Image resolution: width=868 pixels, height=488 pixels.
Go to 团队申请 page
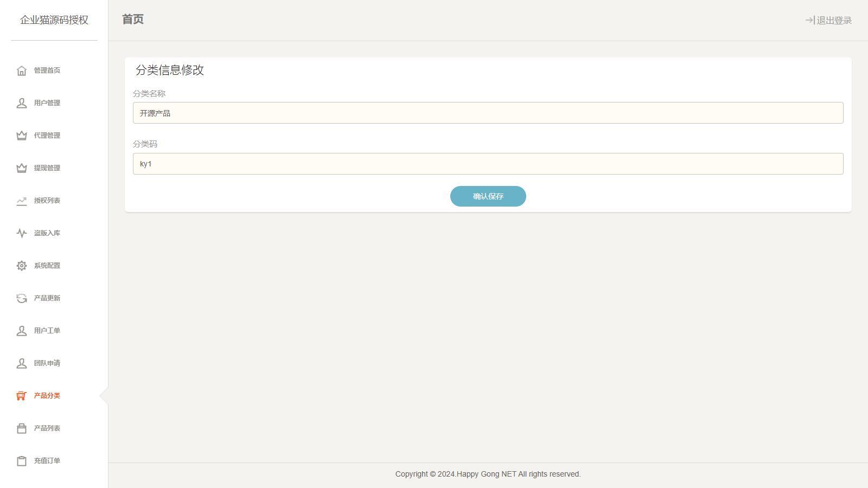coord(47,363)
